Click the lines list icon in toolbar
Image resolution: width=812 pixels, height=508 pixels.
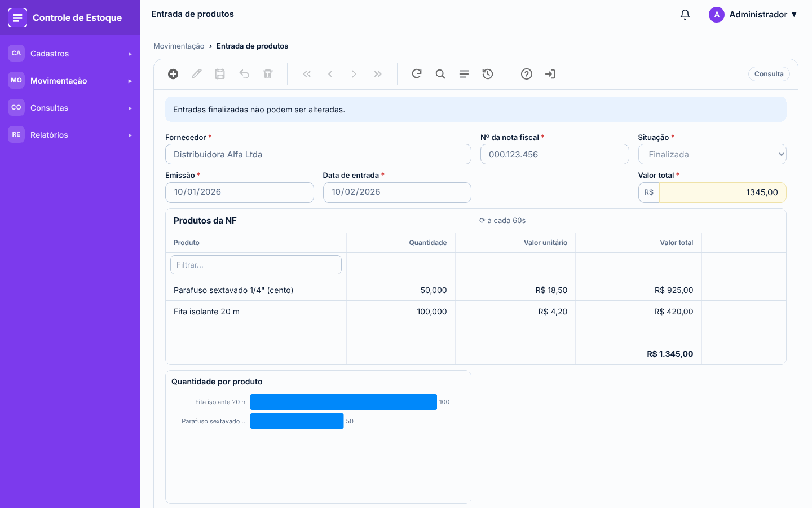click(x=464, y=74)
